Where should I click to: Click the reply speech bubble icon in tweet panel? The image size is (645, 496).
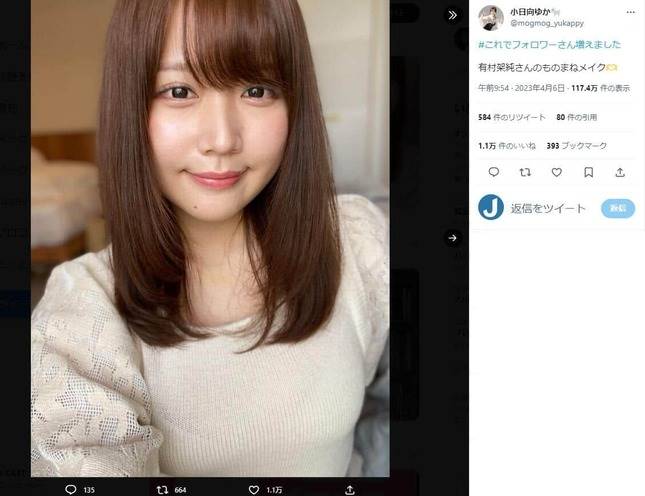494,172
